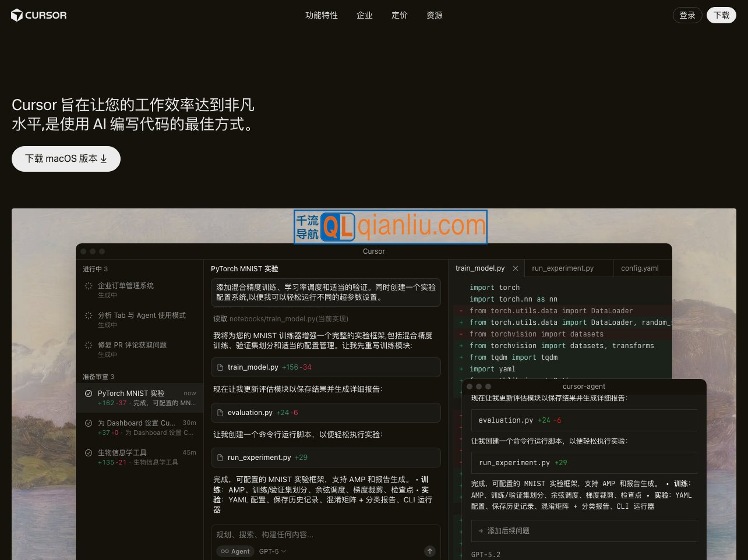Click the Agent infinity icon in the chat input
Image resolution: width=748 pixels, height=560 pixels.
(x=224, y=551)
